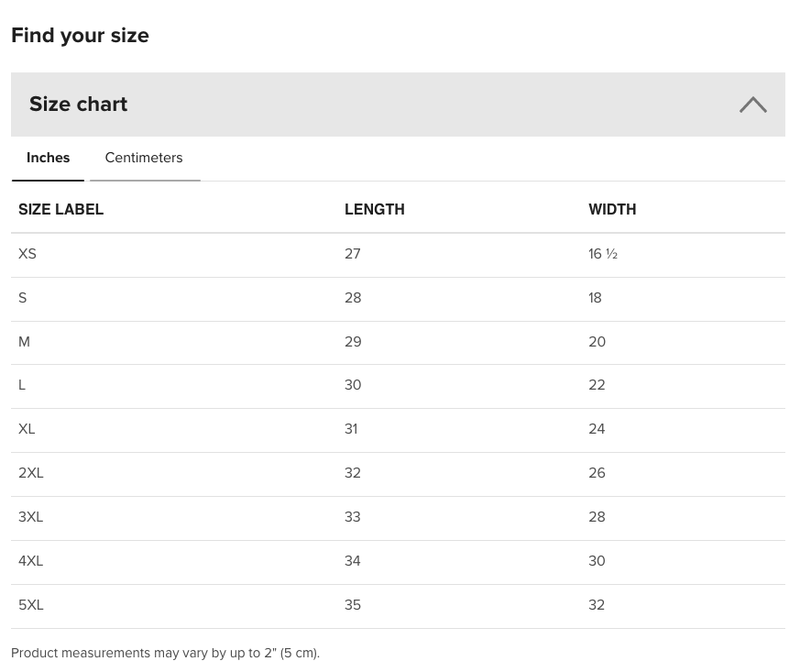The image size is (800, 672).
Task: Select the XL size row label
Action: [27, 429]
